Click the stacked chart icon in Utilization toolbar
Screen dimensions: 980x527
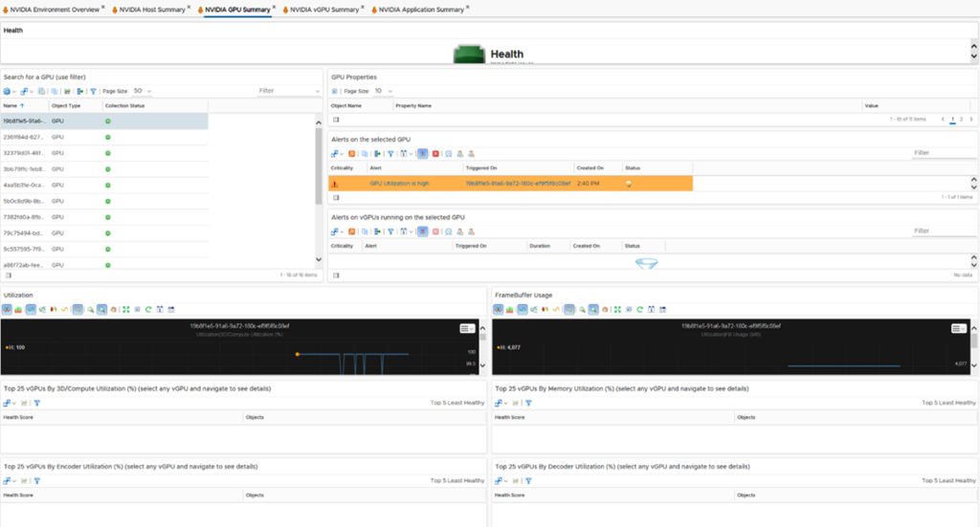[x=18, y=310]
